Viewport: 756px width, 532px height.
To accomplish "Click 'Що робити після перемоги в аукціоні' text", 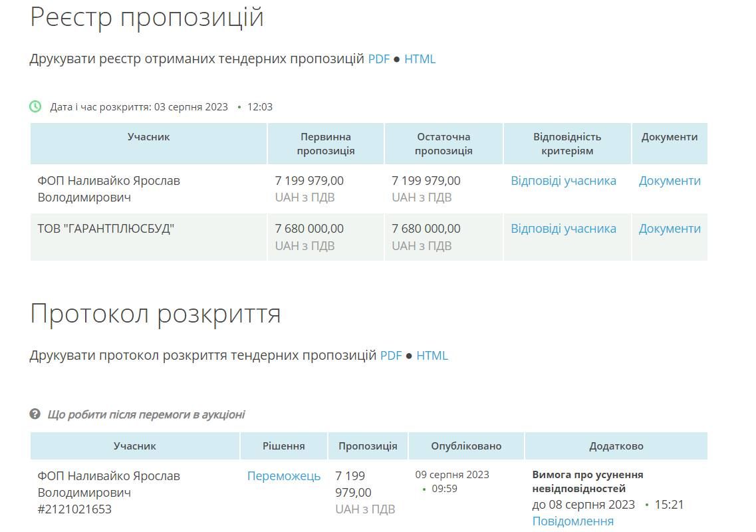I will [x=146, y=414].
